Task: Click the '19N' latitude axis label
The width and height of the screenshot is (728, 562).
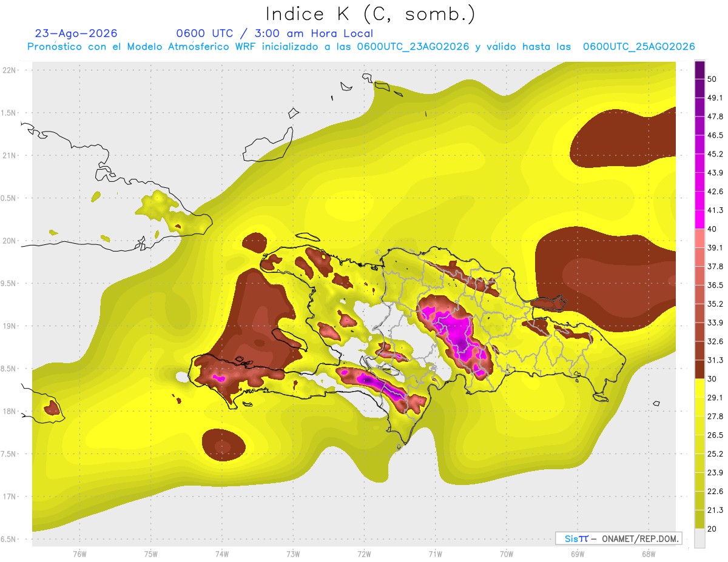Action: click(9, 326)
